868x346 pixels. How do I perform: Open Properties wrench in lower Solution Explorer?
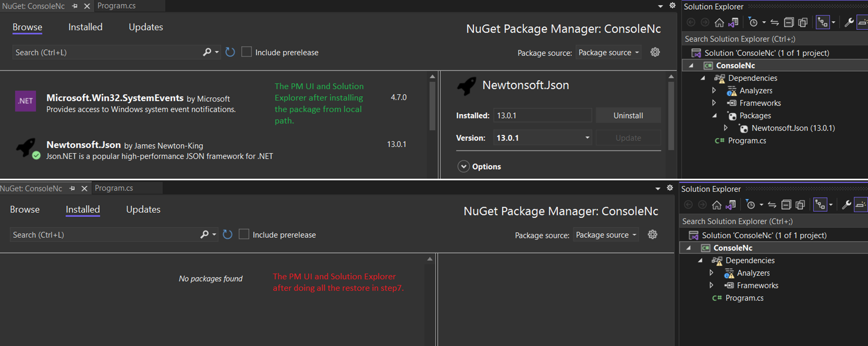click(846, 205)
